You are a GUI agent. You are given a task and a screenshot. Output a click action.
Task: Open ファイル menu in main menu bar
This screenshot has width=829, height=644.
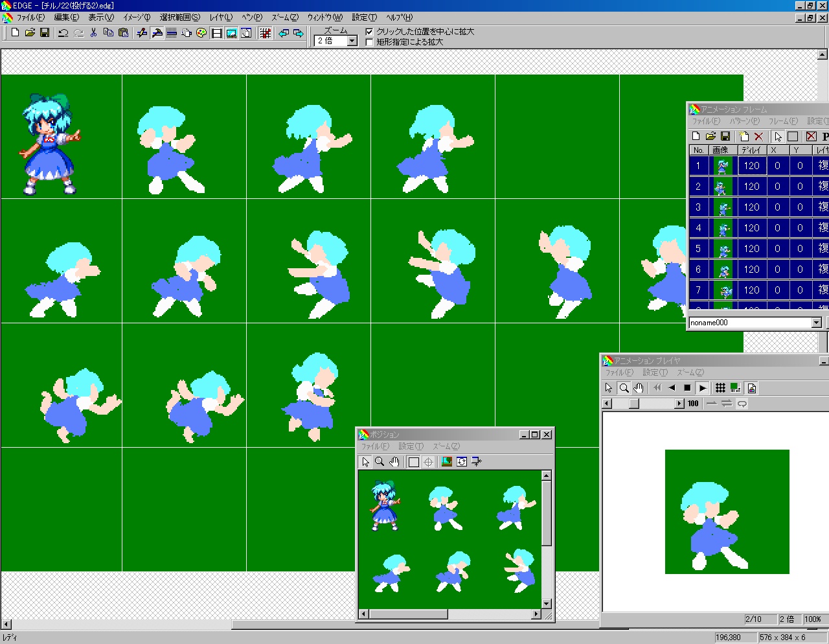tap(30, 17)
